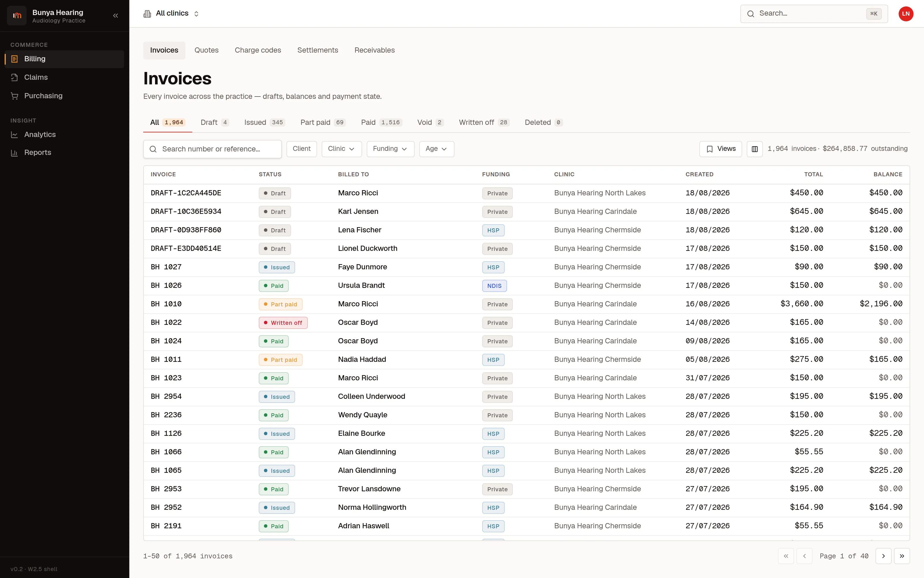The image size is (924, 578).
Task: Select Oscar Boyd on invoice BH 1024
Action: [358, 341]
